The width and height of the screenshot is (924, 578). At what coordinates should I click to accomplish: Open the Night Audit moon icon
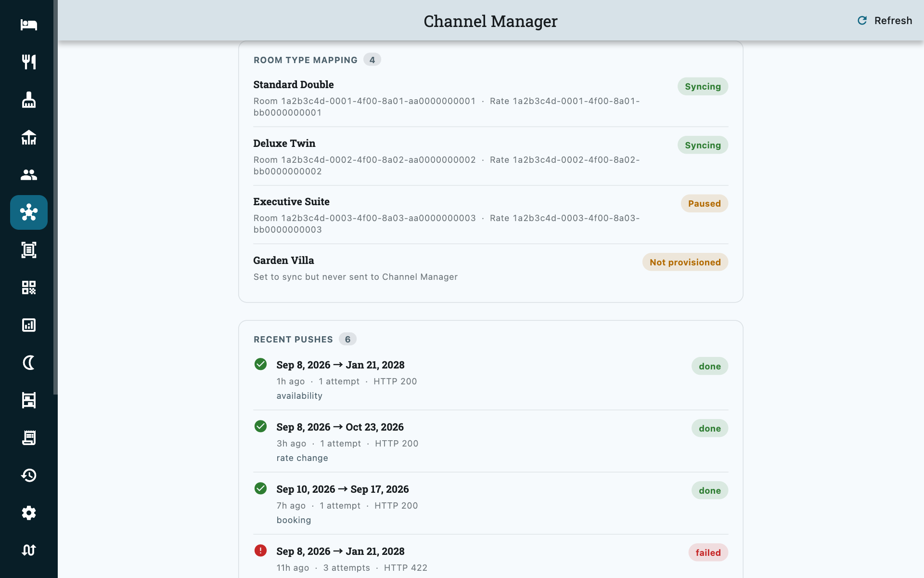pos(29,363)
